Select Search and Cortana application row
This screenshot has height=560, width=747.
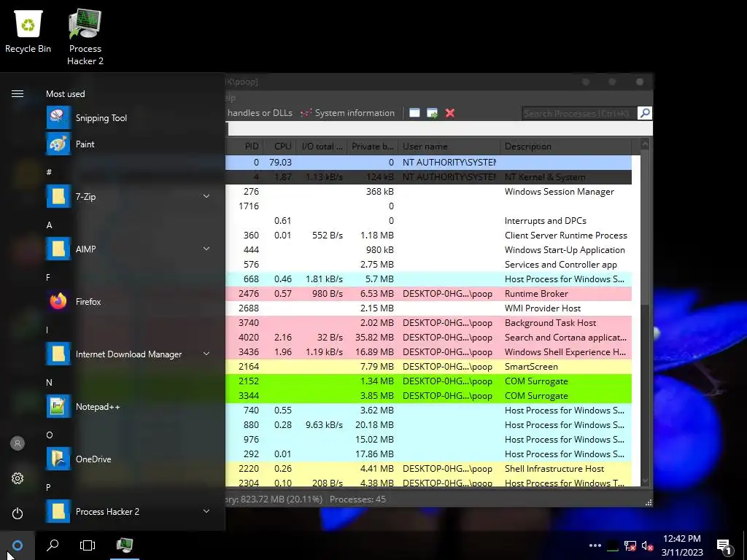[429, 337]
